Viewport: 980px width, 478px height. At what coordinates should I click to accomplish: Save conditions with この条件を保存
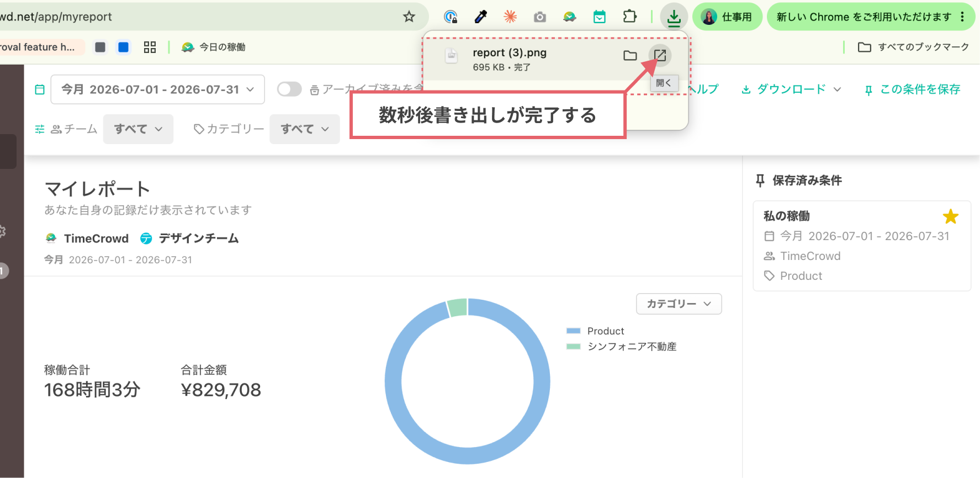pyautogui.click(x=912, y=89)
